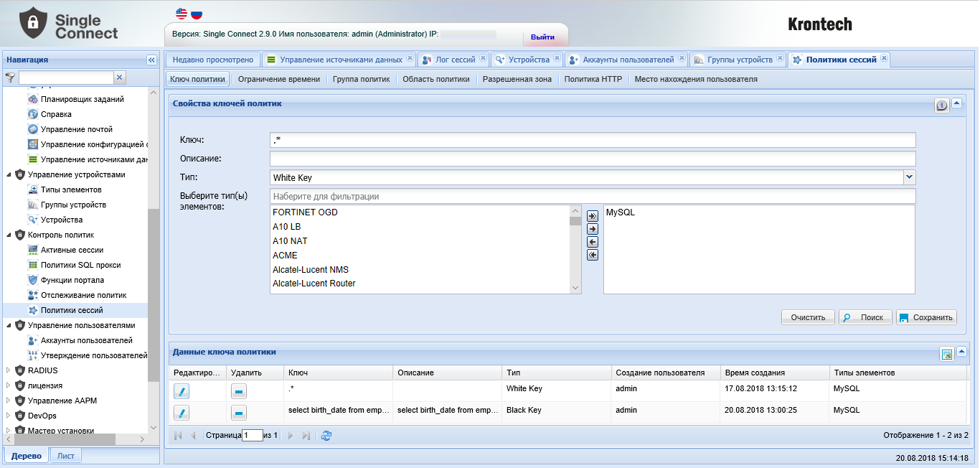Screen dimensions: 980x468
Task: Click the export icon in policy key data header
Action: [x=946, y=354]
